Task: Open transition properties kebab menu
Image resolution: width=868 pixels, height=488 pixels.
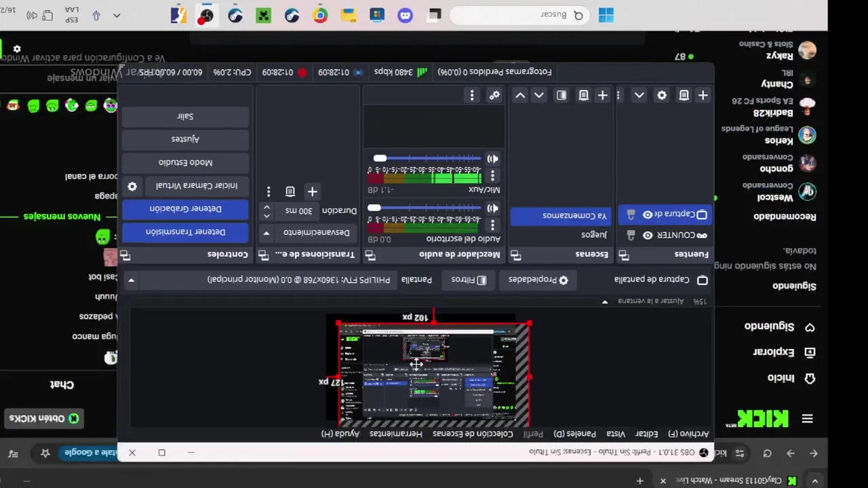Action: point(269,192)
